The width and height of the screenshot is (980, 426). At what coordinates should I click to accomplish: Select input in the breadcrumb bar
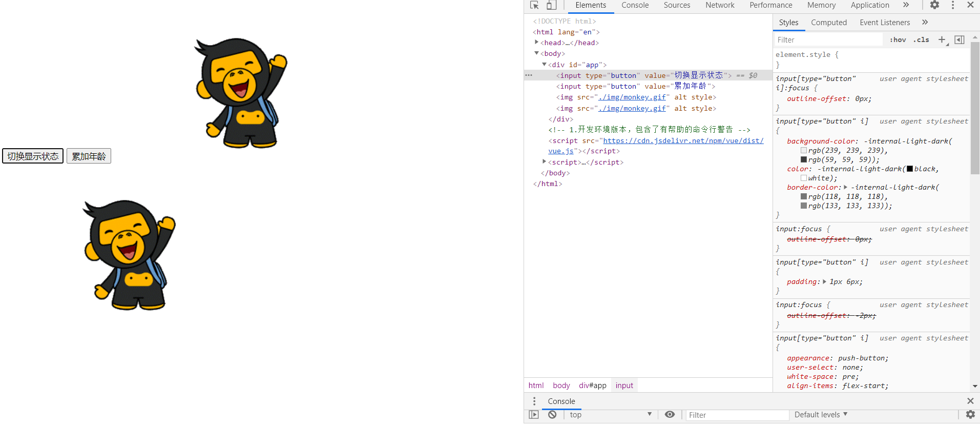624,386
